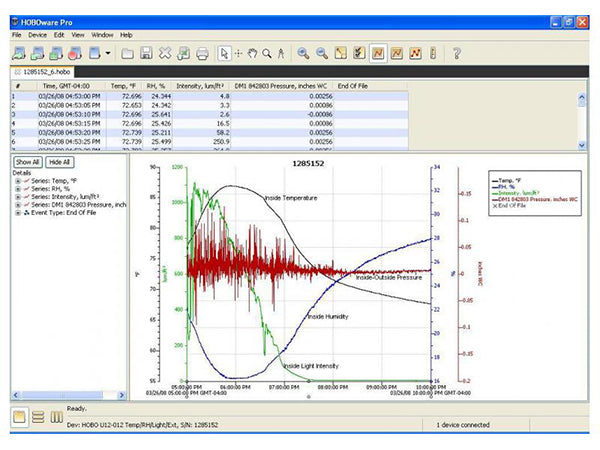
Task: Select the hand pan tool
Action: point(254,53)
